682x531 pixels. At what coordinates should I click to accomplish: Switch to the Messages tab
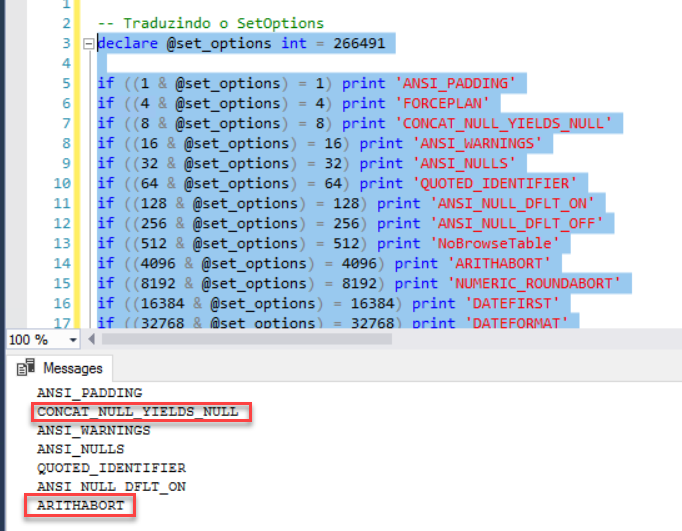71,368
